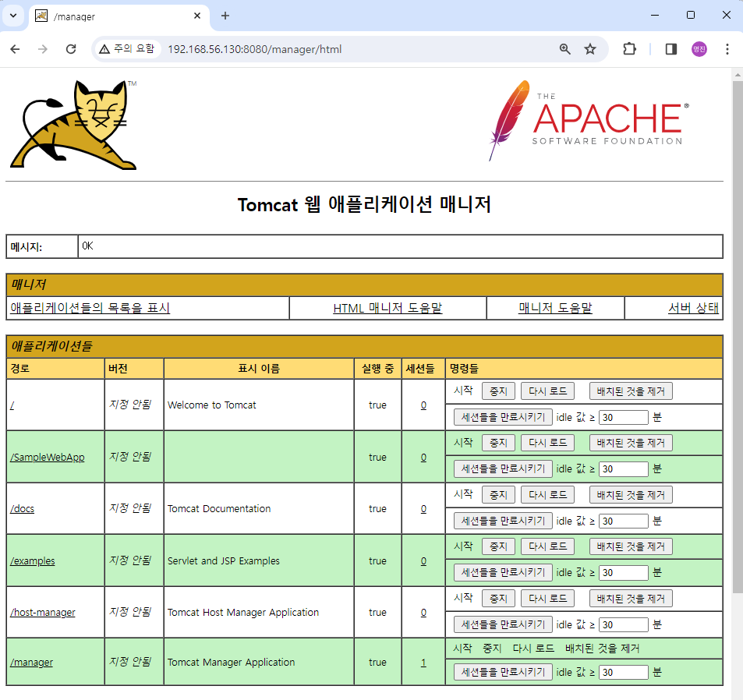Stop the /examples application

pyautogui.click(x=498, y=546)
